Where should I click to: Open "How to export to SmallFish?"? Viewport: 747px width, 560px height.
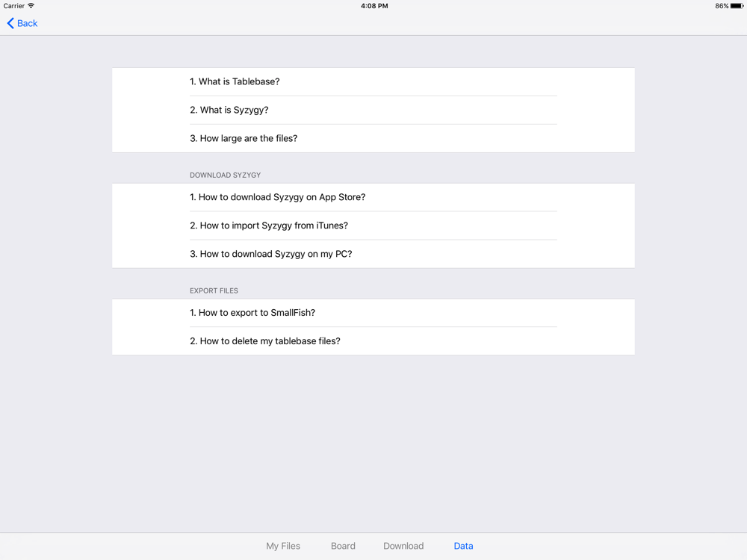tap(373, 313)
